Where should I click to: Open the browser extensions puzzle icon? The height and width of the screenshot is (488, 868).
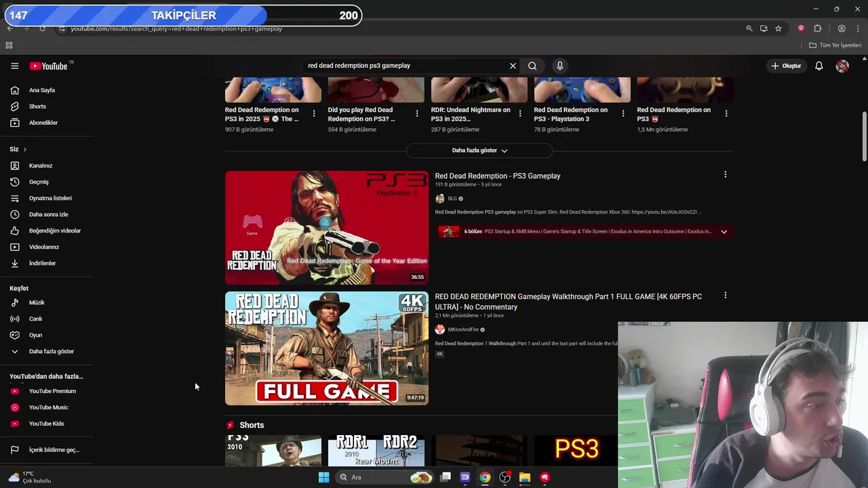pos(817,28)
